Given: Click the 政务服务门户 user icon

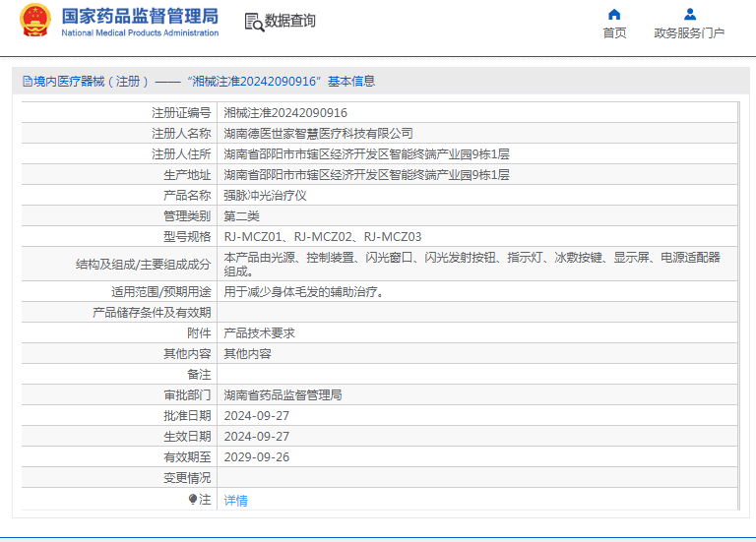Looking at the screenshot, I should (x=690, y=15).
